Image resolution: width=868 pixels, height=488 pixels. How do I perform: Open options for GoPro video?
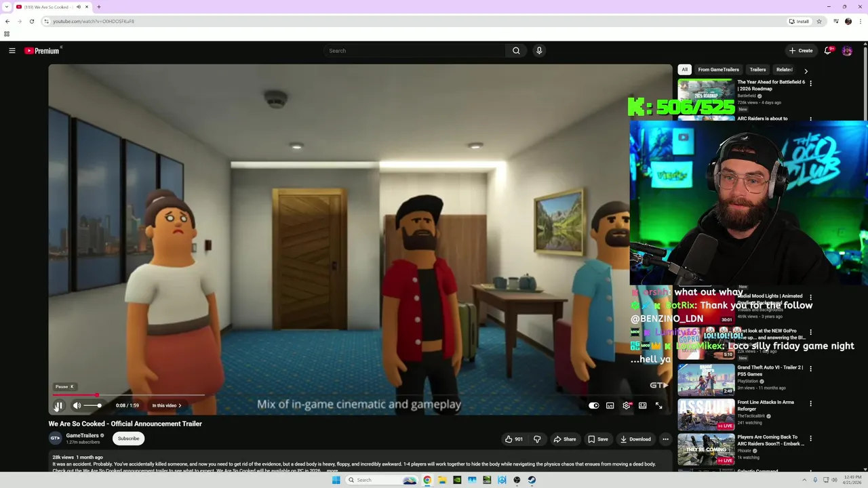(810, 332)
